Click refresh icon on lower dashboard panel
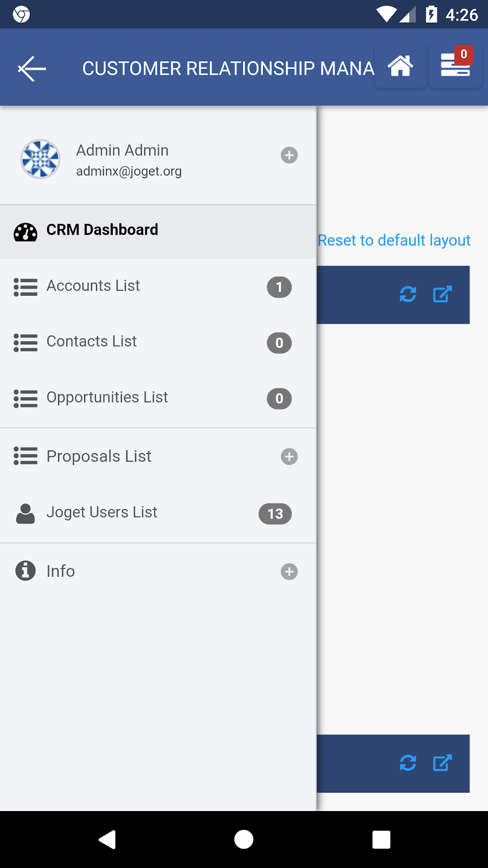488x868 pixels. [408, 763]
